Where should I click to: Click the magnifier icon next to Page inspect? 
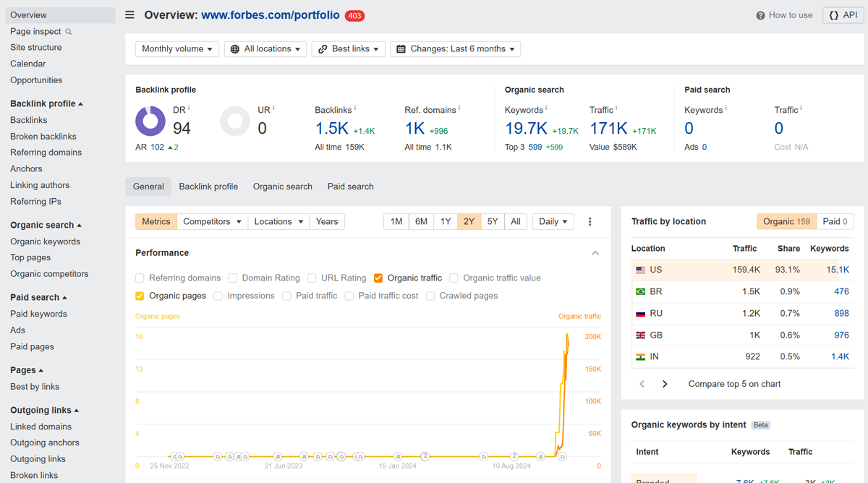[x=69, y=32]
